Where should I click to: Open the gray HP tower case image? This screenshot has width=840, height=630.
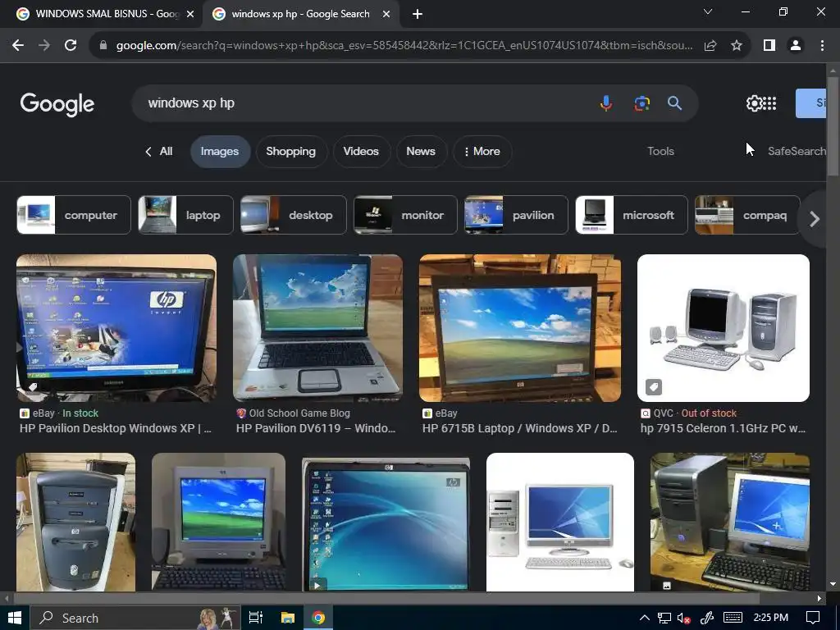75,523
